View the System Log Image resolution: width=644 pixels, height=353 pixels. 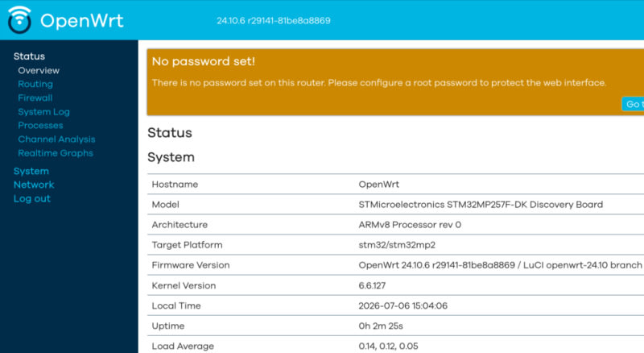(43, 112)
